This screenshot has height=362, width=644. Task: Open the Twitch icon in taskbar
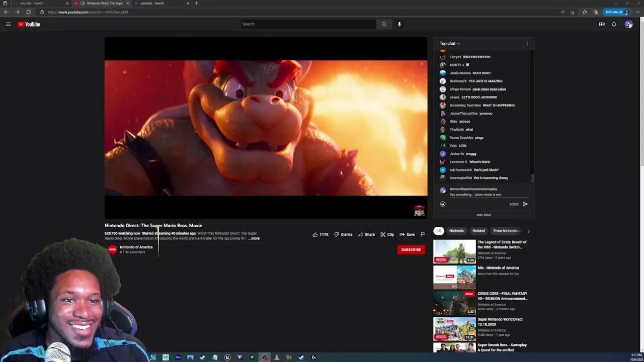click(239, 357)
